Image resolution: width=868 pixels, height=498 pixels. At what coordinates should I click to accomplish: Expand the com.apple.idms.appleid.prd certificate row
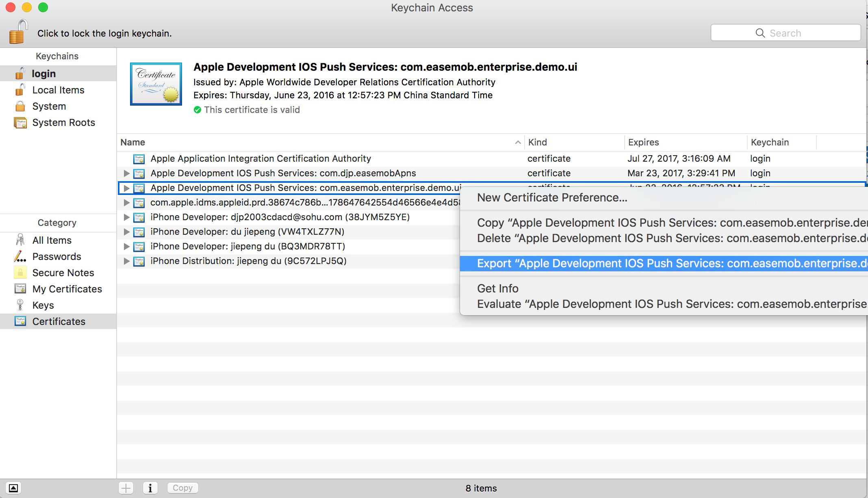coord(126,203)
